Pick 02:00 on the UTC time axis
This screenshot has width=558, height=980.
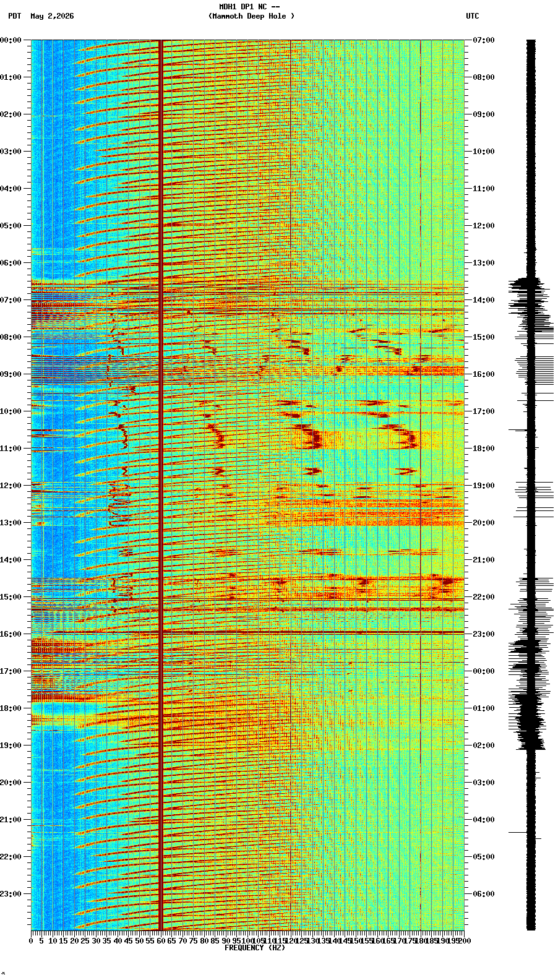click(x=484, y=746)
